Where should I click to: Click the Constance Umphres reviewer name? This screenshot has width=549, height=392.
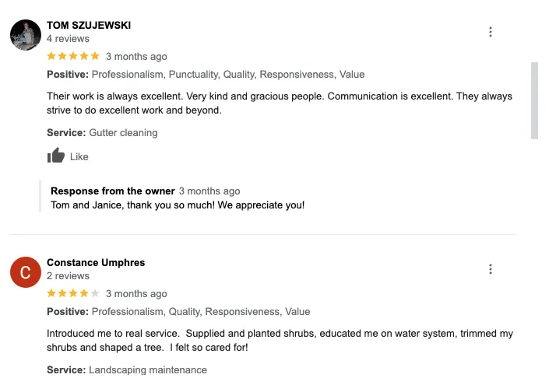click(96, 262)
